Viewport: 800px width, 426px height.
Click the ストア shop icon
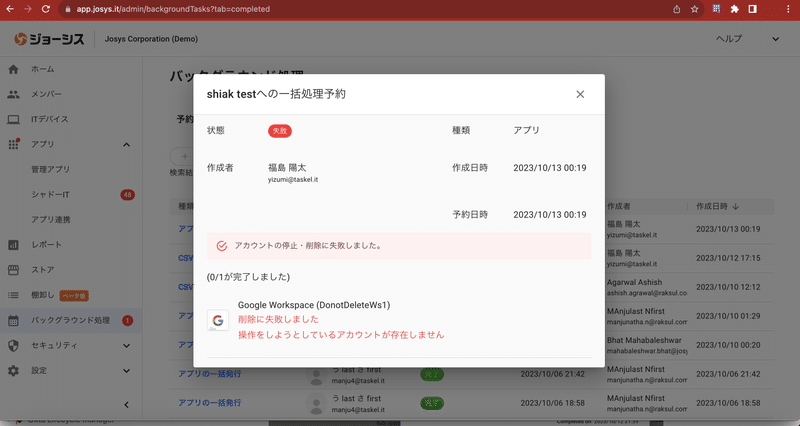pyautogui.click(x=14, y=270)
